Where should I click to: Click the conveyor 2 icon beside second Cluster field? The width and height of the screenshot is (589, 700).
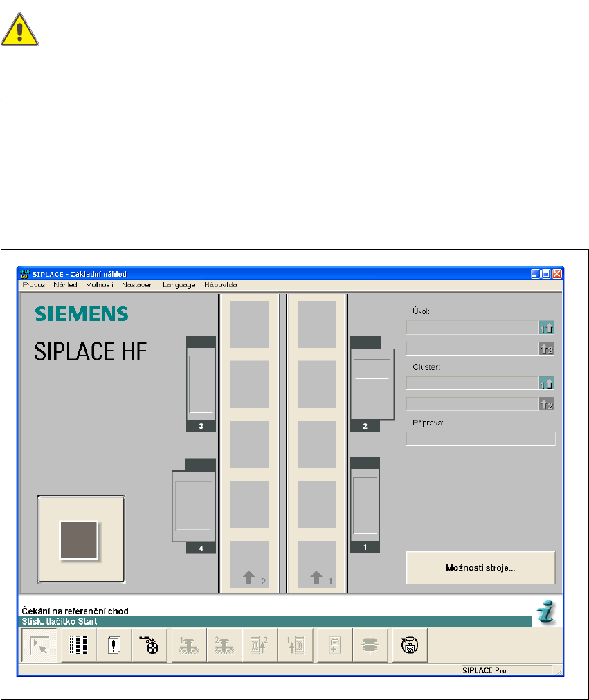click(547, 405)
